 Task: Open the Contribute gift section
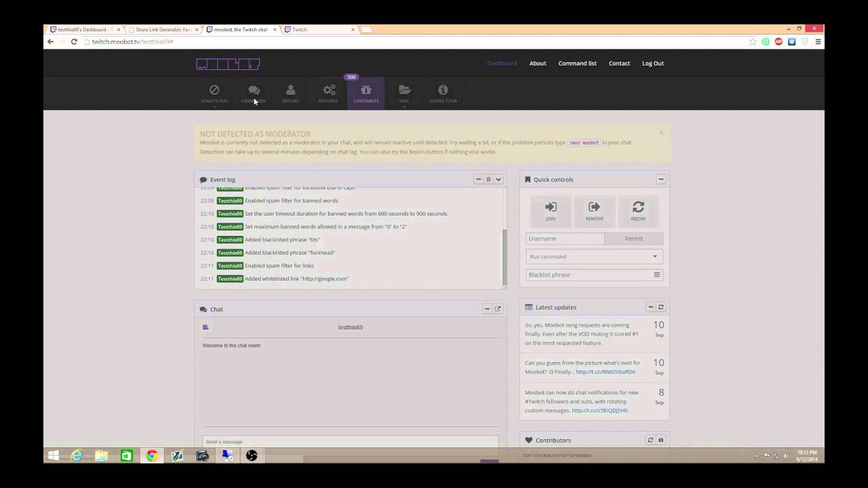[x=366, y=94]
